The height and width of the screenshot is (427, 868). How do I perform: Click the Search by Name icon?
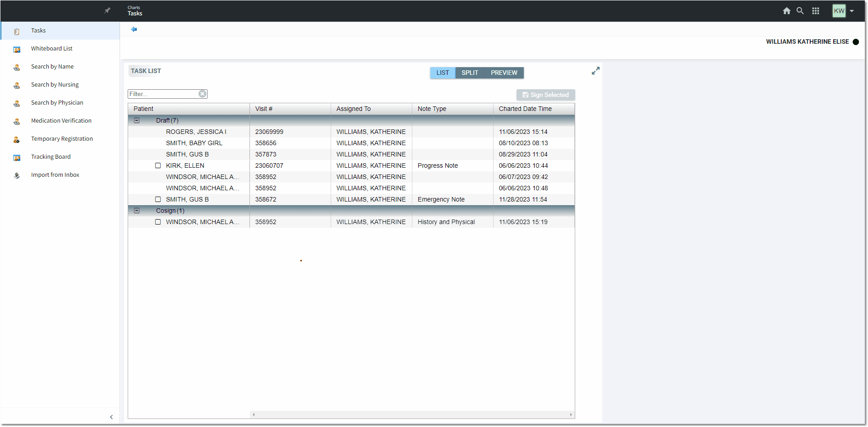(17, 67)
